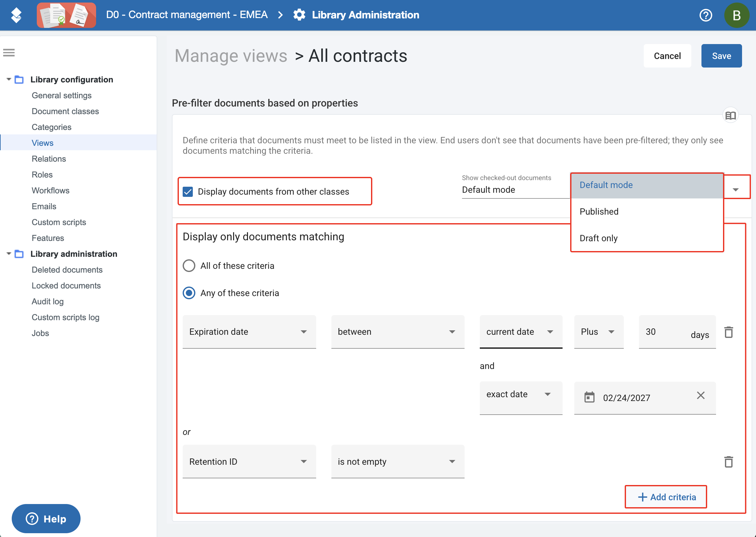Open Audit log in sidebar
The width and height of the screenshot is (756, 537).
[x=48, y=301]
